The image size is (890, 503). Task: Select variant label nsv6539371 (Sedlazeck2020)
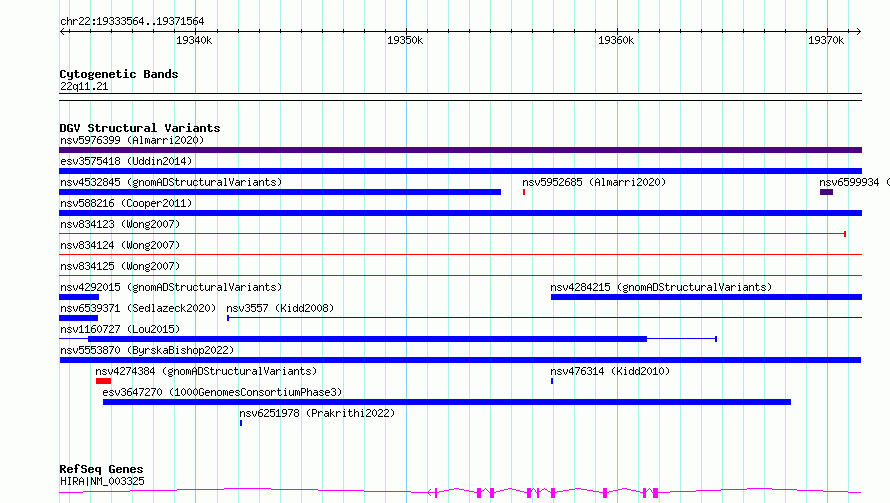(138, 308)
